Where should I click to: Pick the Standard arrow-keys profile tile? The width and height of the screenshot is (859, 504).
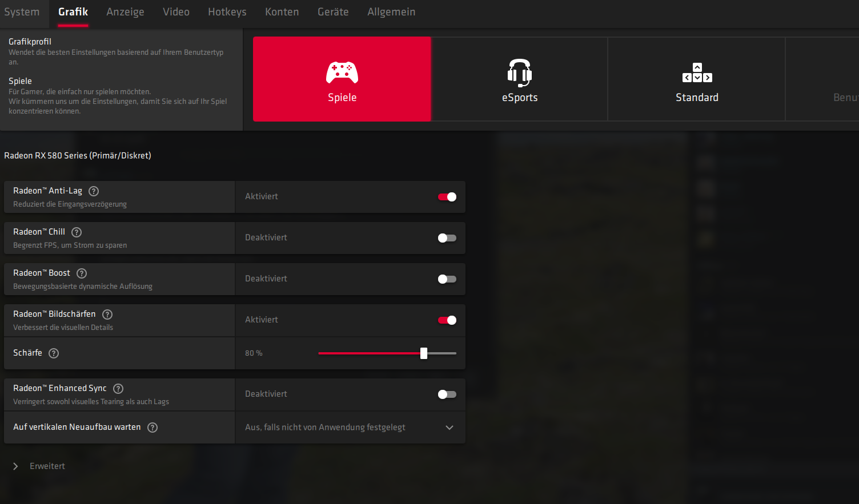[x=697, y=79]
